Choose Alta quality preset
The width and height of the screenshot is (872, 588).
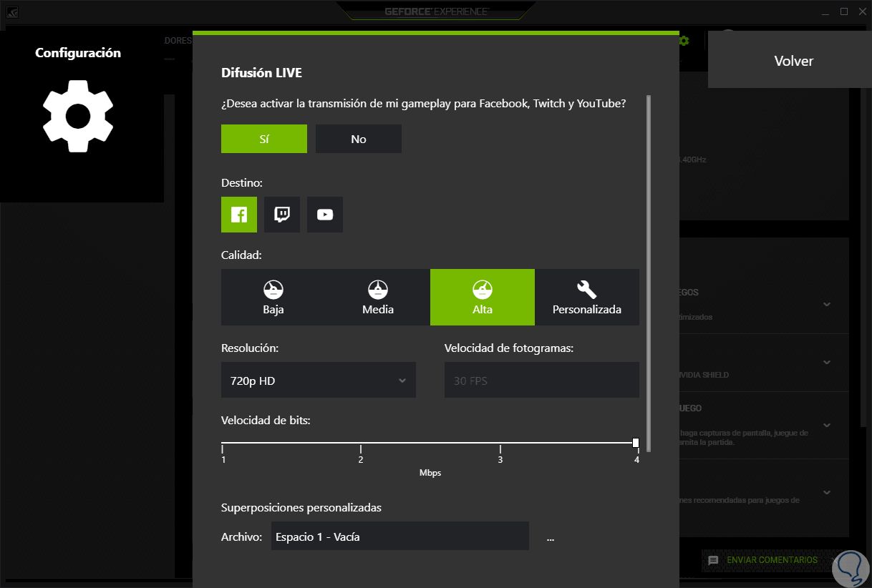click(x=483, y=298)
